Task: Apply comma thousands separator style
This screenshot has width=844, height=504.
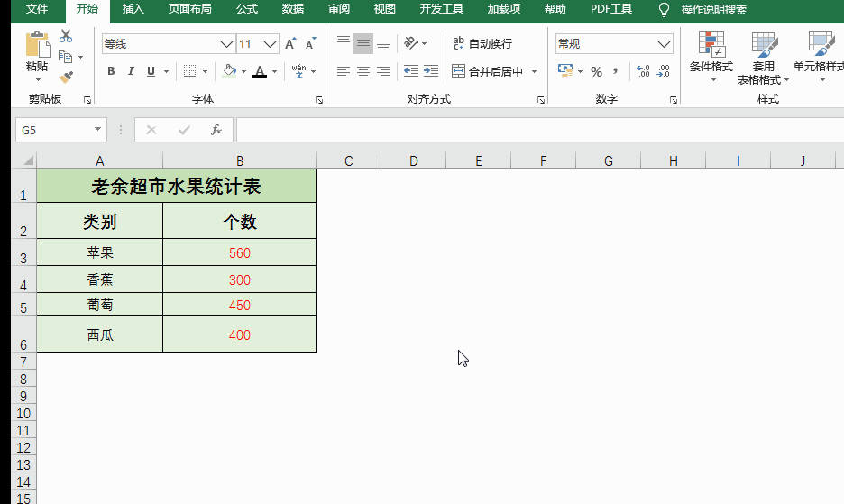Action: point(616,71)
